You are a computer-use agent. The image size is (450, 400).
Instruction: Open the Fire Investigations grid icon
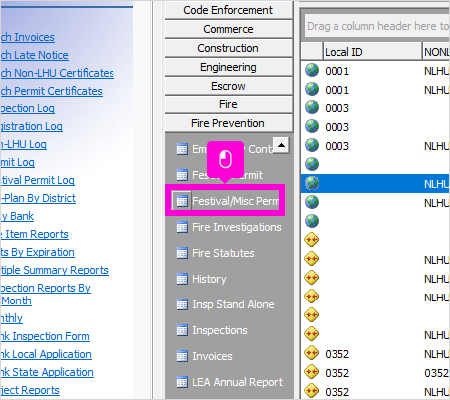(x=182, y=227)
